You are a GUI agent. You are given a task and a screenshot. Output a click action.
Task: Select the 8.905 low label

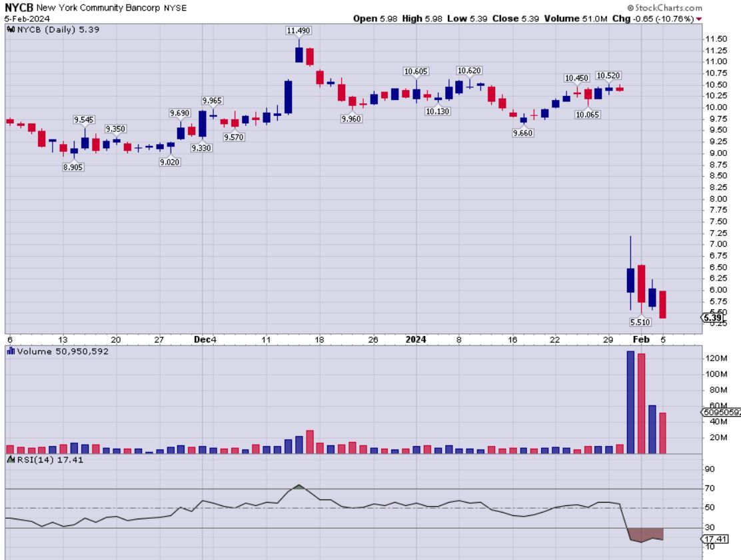click(73, 167)
